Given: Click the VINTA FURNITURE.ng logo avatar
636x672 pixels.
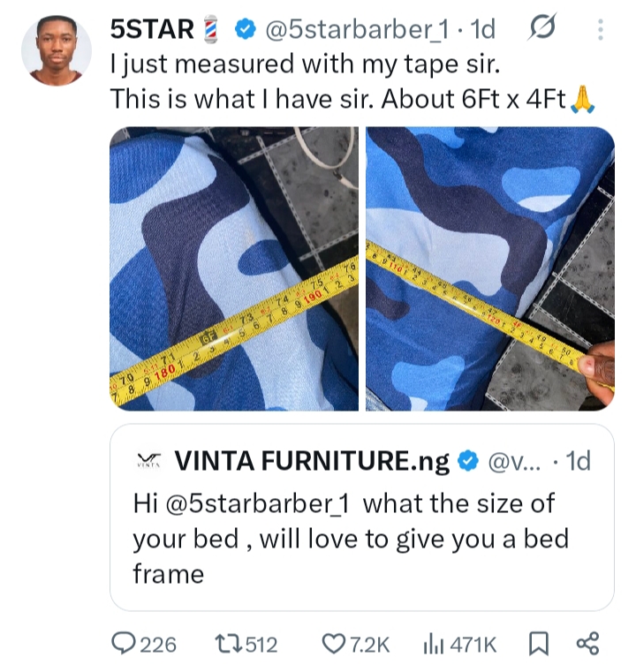Looking at the screenshot, I should click(148, 461).
